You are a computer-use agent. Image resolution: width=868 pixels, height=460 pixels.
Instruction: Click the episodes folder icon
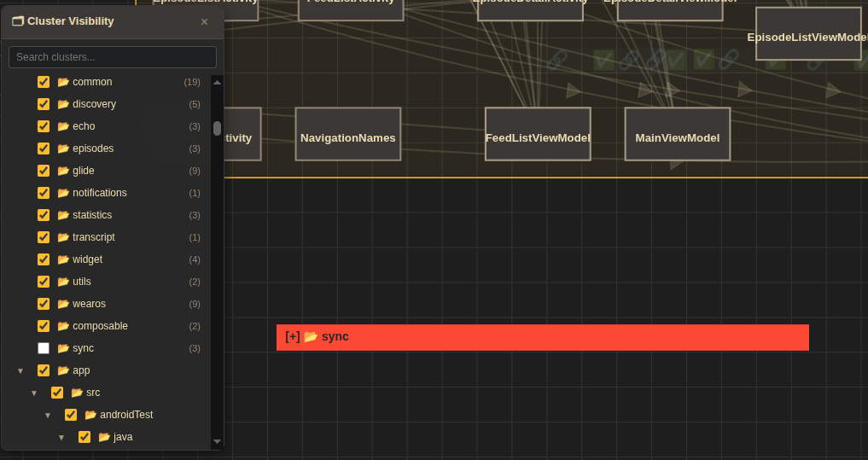pyautogui.click(x=63, y=148)
